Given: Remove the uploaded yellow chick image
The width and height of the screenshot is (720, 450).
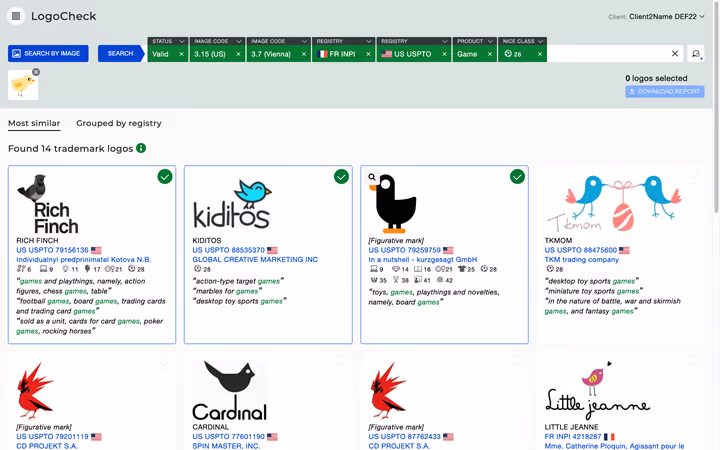Looking at the screenshot, I should 36,72.
